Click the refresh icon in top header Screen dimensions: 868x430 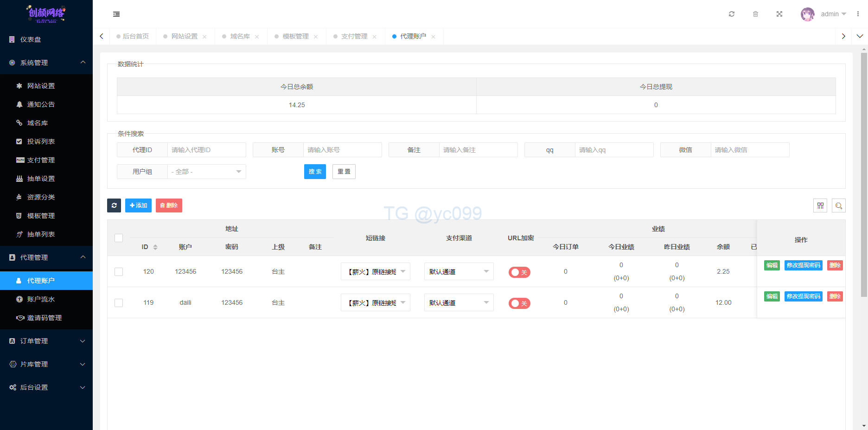pos(732,14)
